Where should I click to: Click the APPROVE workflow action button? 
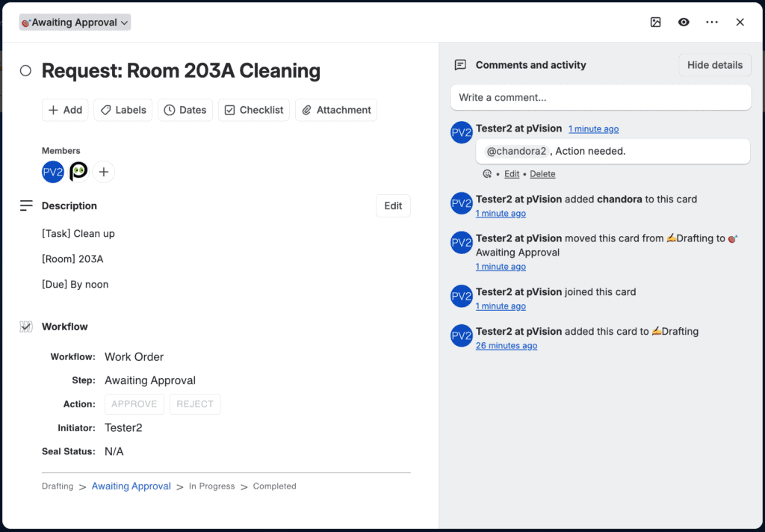click(x=134, y=404)
